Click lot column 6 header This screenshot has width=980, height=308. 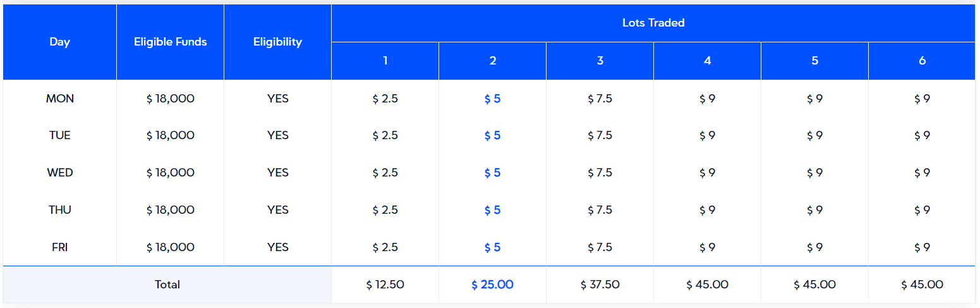tap(923, 61)
